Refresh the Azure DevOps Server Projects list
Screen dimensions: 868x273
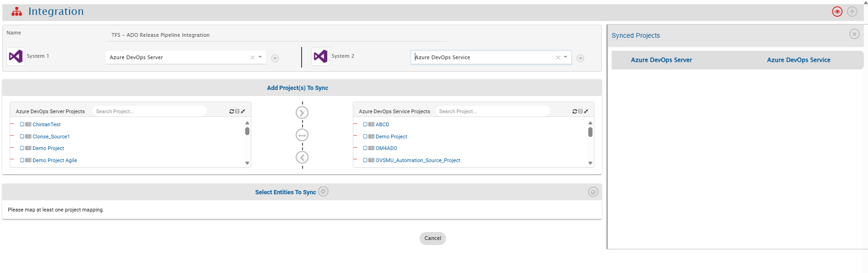point(231,111)
